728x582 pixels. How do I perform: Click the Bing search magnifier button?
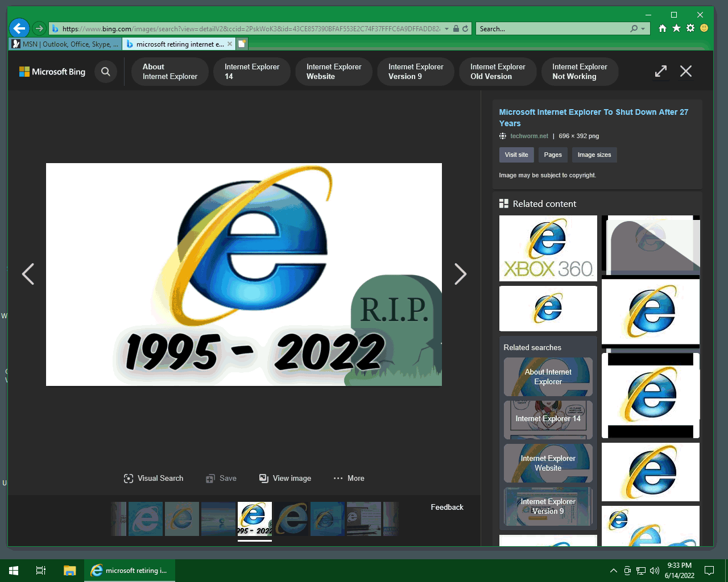pos(106,72)
